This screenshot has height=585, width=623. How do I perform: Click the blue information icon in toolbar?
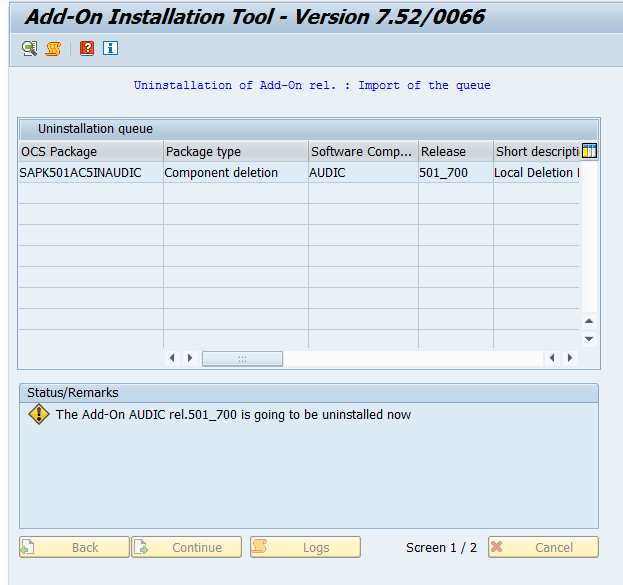click(110, 48)
